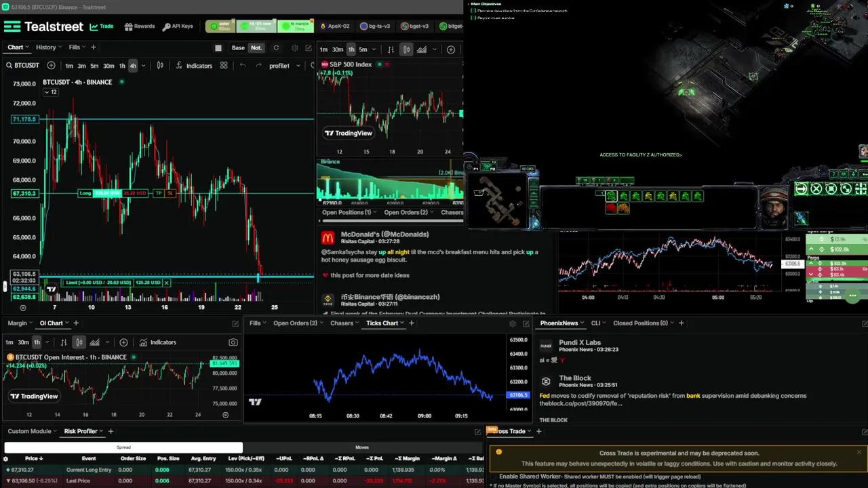Select the red wounded unit icon in game
Screen dimensions: 868x488
[611, 209]
